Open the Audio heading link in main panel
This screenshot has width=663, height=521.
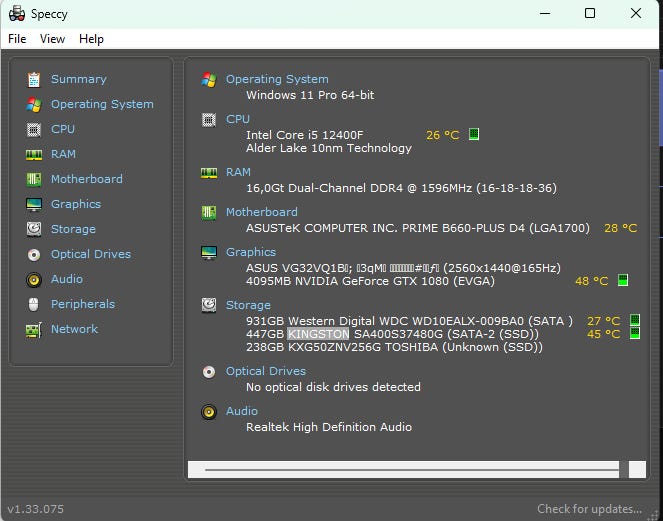tap(241, 411)
